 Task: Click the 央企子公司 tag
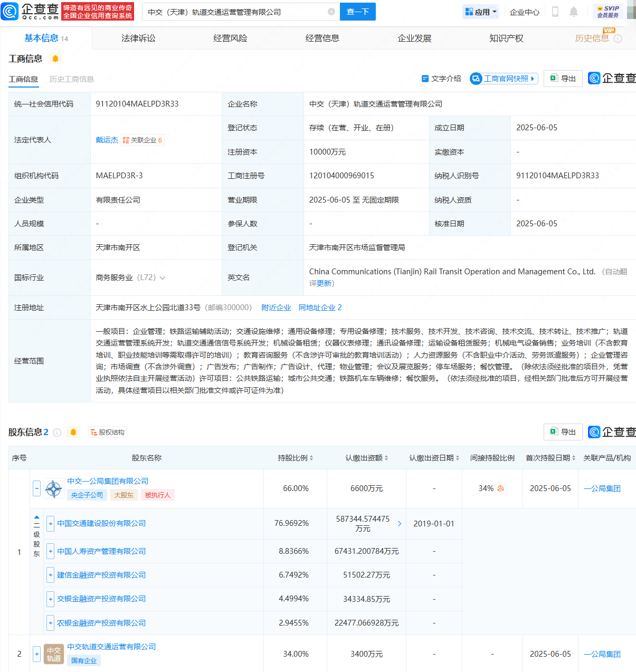87,495
